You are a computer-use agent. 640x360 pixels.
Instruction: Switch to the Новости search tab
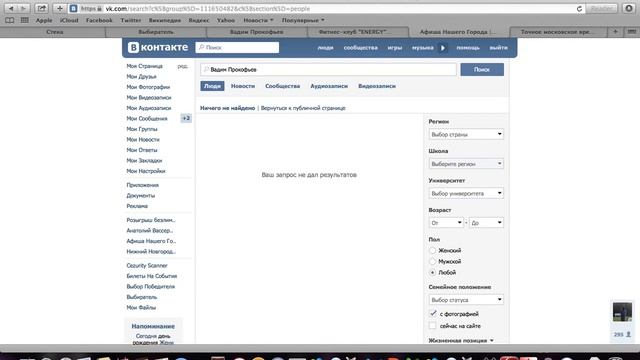click(243, 86)
